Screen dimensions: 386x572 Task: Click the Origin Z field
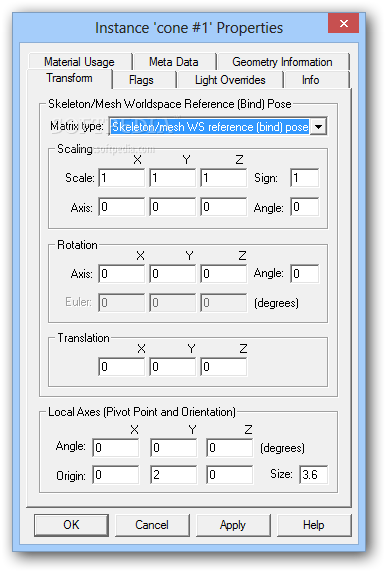tap(229, 475)
